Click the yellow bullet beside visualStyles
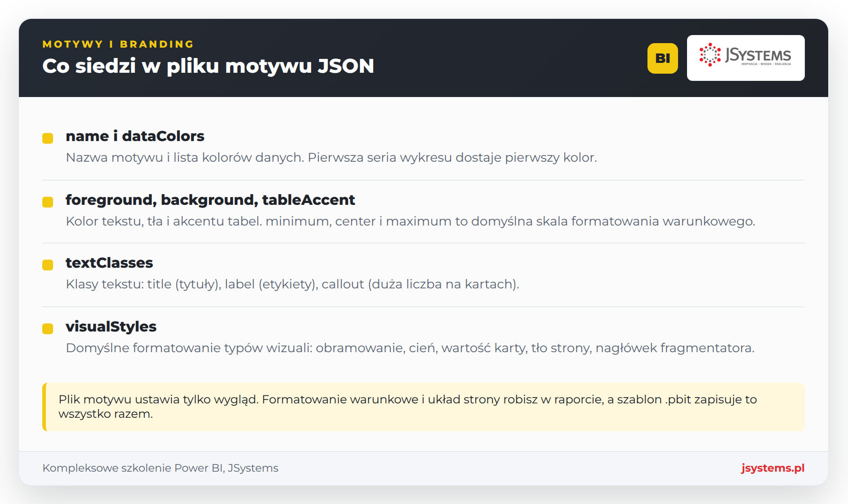 point(48,328)
